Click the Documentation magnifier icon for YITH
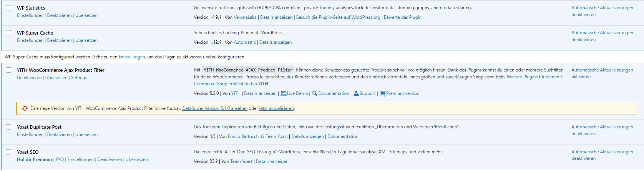 315,93
